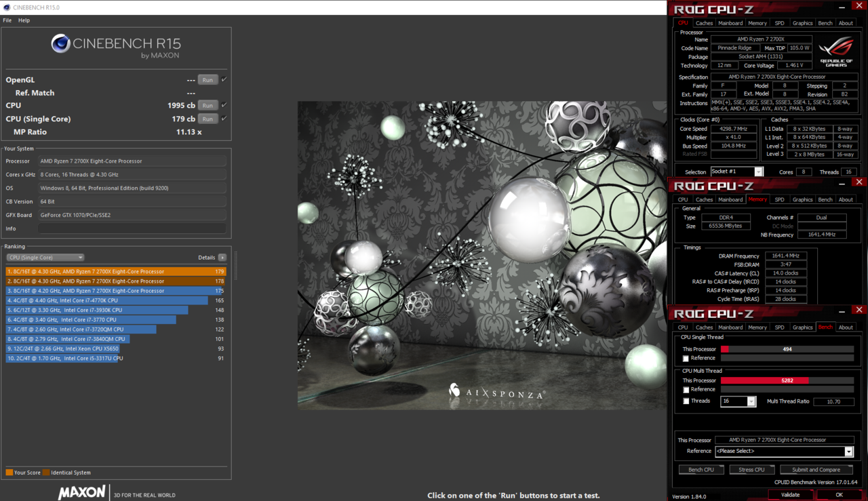Viewport: 868px width, 501px height.
Task: Click the memory Size value 65536 MBytes
Action: coord(725,226)
